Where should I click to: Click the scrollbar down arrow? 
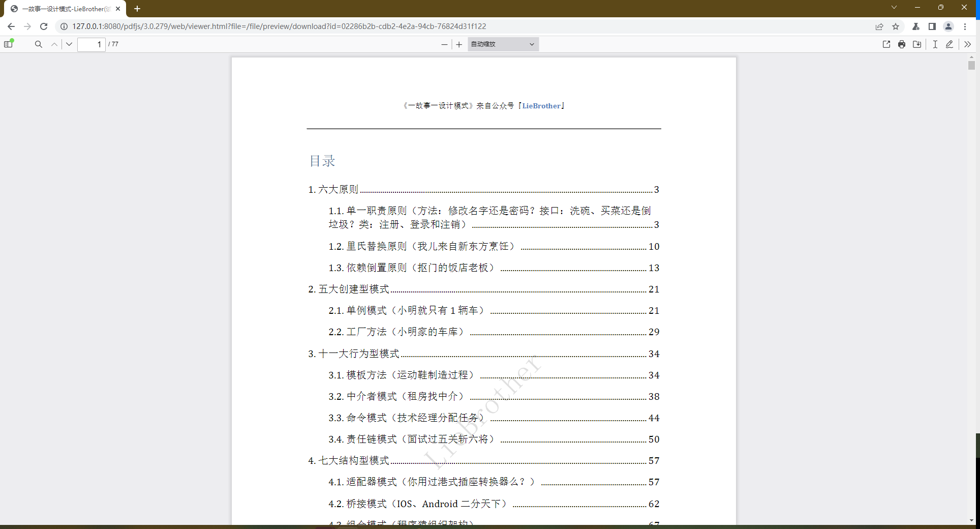[x=971, y=520]
